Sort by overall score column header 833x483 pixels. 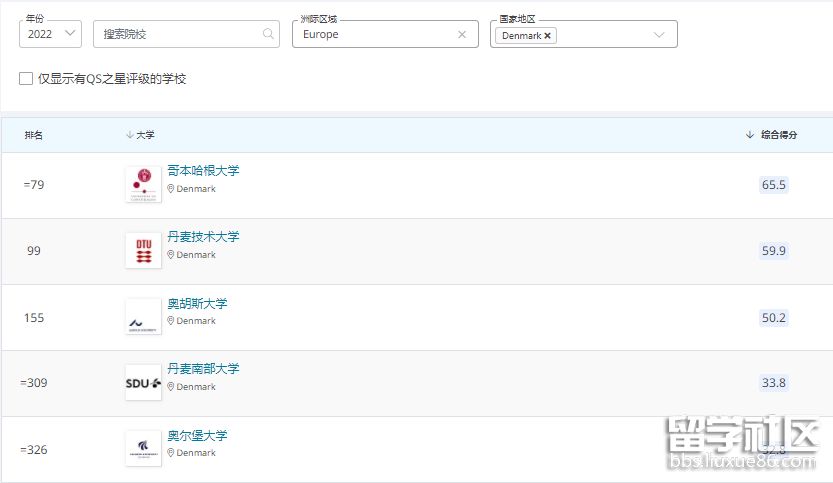(771, 135)
